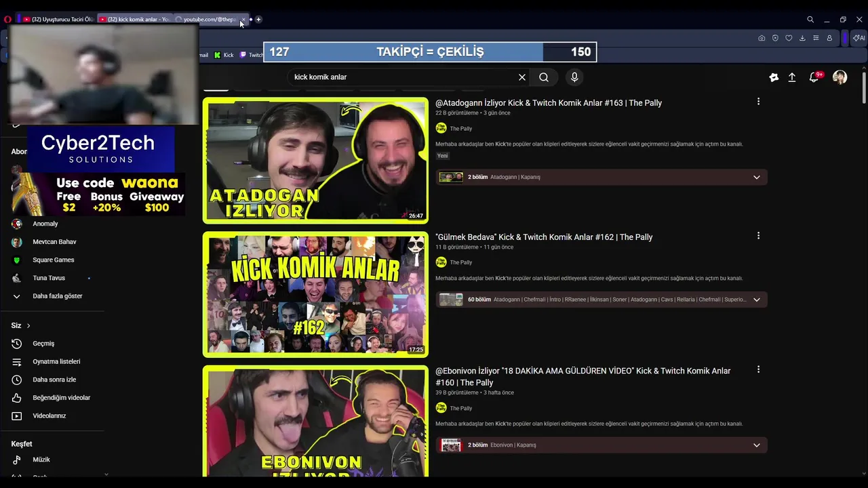Switch to the Uyuşturucu Taciri browser tab
This screenshot has width=868, height=488.
pyautogui.click(x=58, y=20)
